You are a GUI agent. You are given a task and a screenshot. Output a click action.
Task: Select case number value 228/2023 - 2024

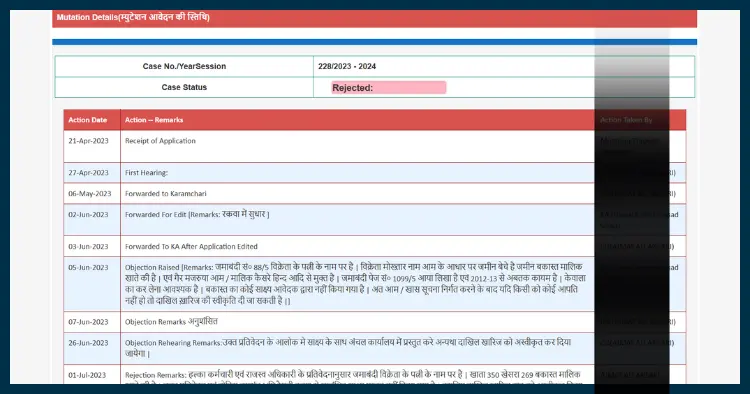(347, 66)
